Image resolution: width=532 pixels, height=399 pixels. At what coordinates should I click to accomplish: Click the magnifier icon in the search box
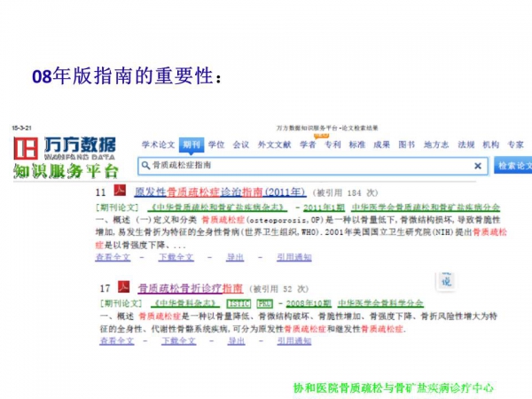tap(144, 166)
